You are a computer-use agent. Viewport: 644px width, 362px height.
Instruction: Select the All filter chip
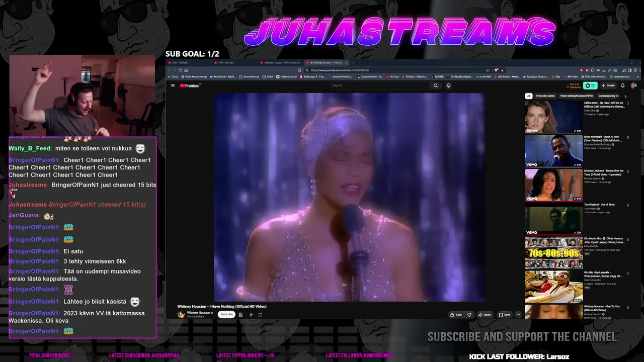[x=528, y=96]
